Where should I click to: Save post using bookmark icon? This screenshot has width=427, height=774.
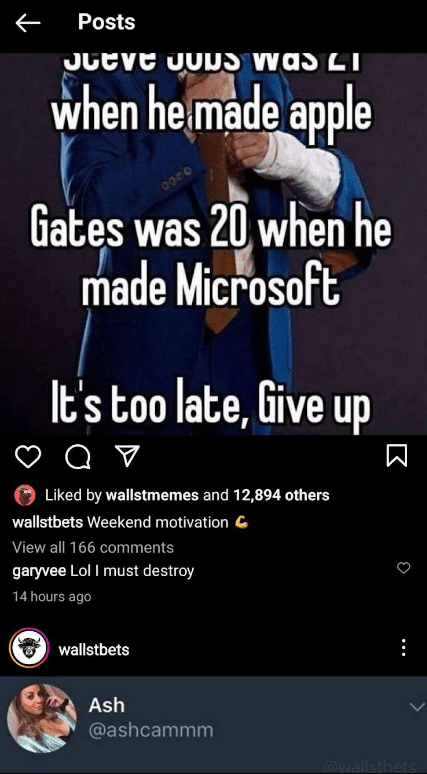(x=396, y=456)
